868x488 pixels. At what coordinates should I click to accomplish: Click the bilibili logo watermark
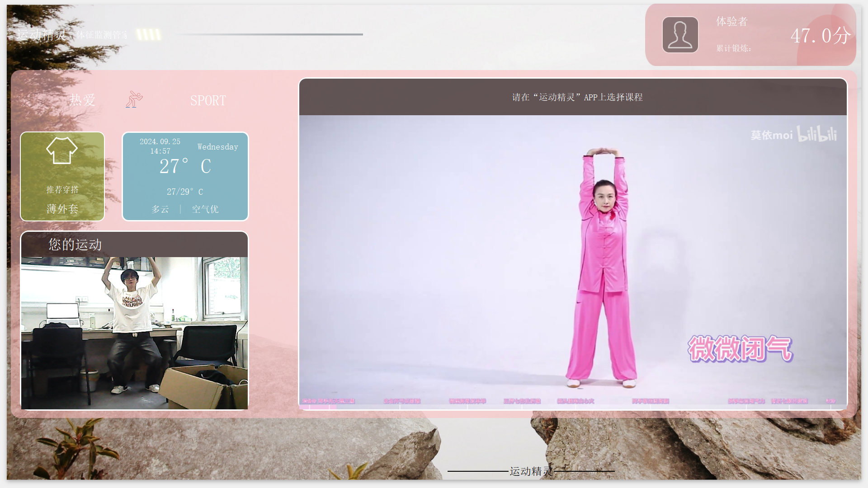816,134
